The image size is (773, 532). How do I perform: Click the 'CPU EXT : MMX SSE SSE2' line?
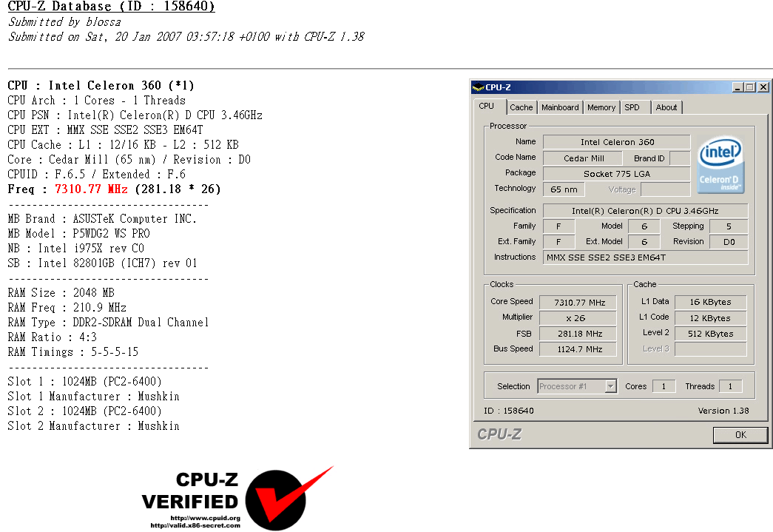point(106,130)
